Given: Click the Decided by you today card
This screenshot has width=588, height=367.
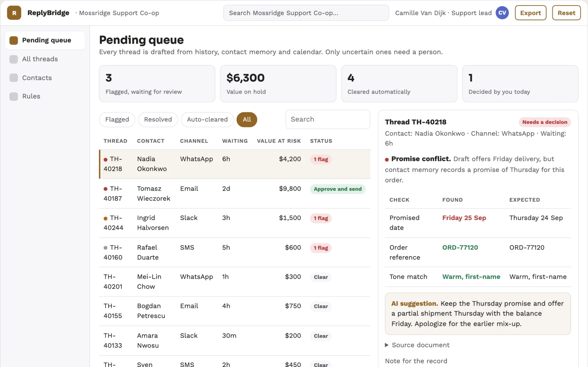Looking at the screenshot, I should [520, 84].
